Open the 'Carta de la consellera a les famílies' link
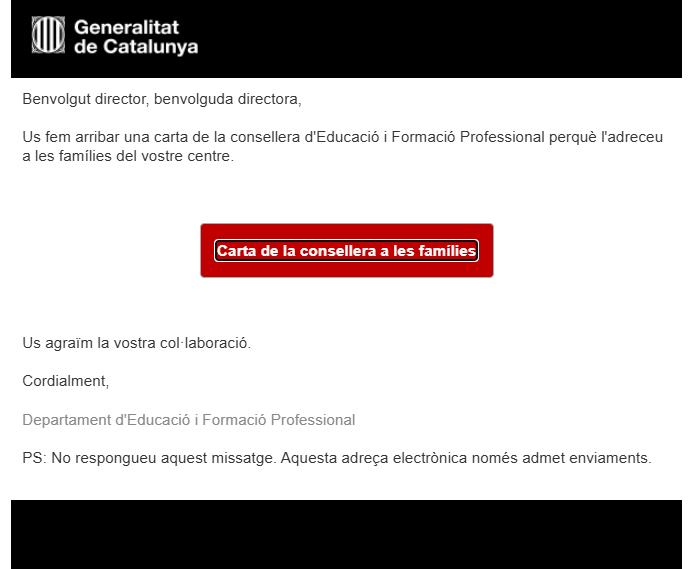This screenshot has width=688, height=569. [x=346, y=251]
